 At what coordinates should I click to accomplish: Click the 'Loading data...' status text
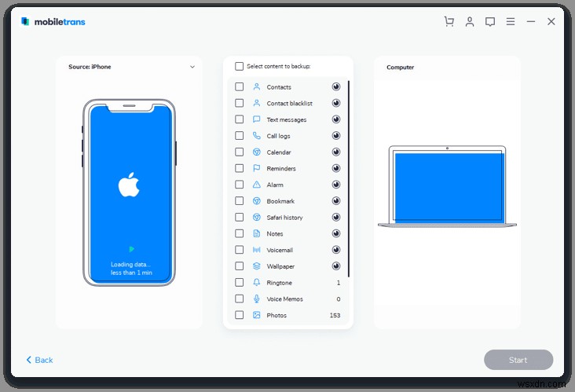pyautogui.click(x=131, y=265)
